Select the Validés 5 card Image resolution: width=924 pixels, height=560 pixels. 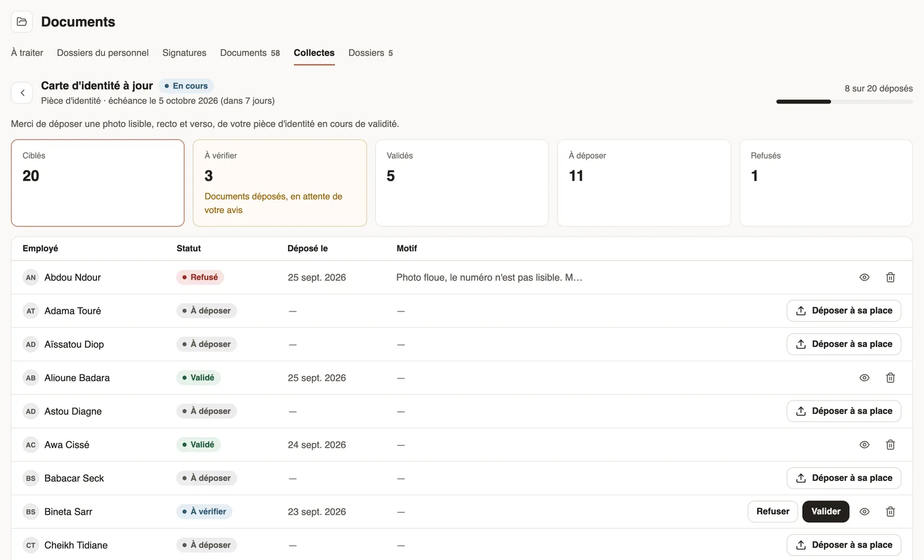click(x=462, y=183)
